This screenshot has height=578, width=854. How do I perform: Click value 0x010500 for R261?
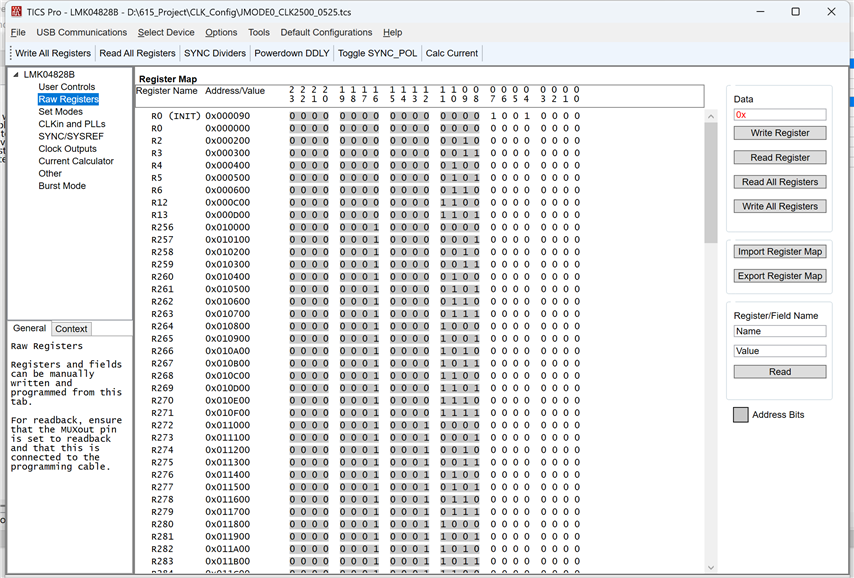pyautogui.click(x=228, y=289)
